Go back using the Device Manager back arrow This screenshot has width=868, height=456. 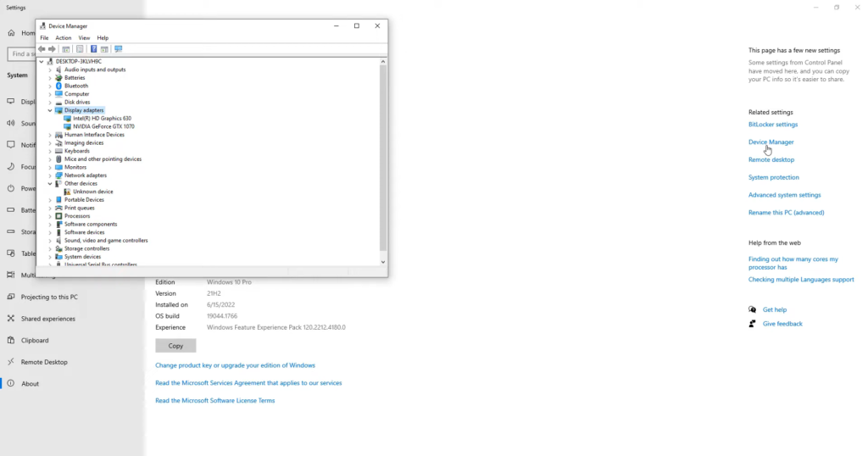[x=42, y=49]
